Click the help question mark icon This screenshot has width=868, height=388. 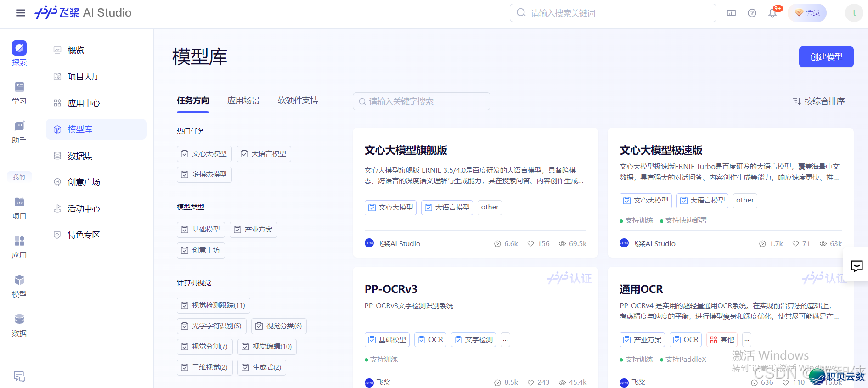[752, 13]
